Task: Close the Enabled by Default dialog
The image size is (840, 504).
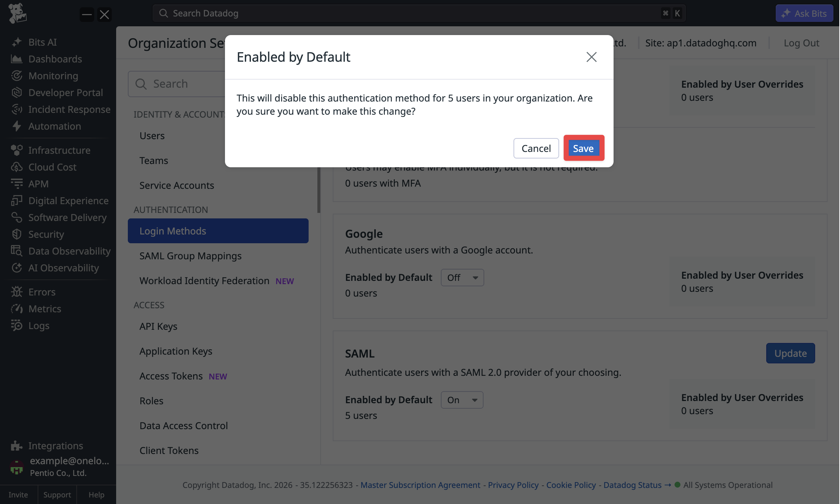Action: point(591,57)
